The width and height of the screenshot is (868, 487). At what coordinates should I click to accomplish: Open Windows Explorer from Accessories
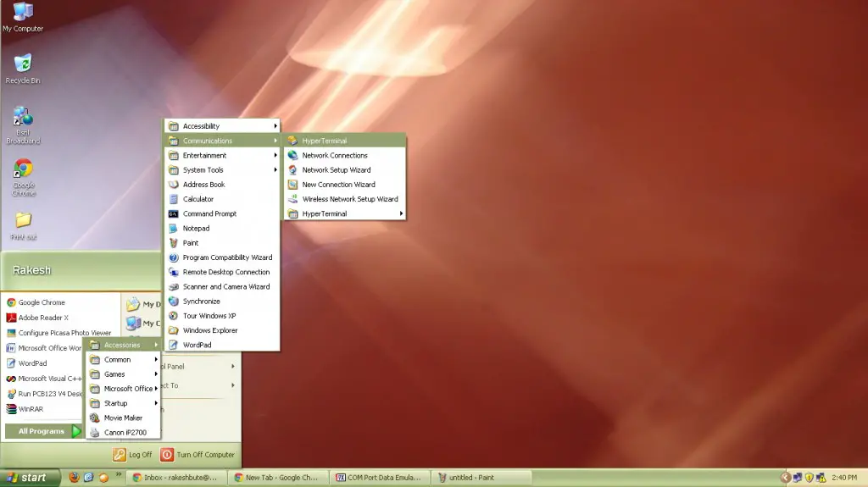click(222, 330)
